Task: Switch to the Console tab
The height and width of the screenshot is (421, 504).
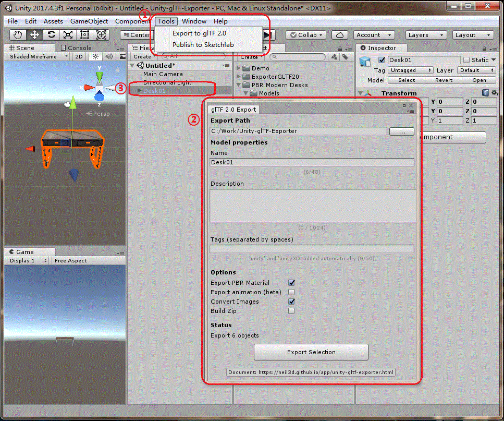Action: [77, 48]
